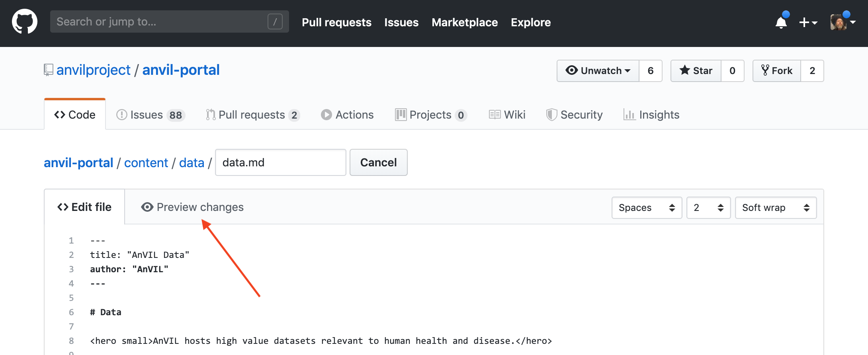Click the title: "AnVIL Data" line
The image size is (868, 355).
coord(140,255)
